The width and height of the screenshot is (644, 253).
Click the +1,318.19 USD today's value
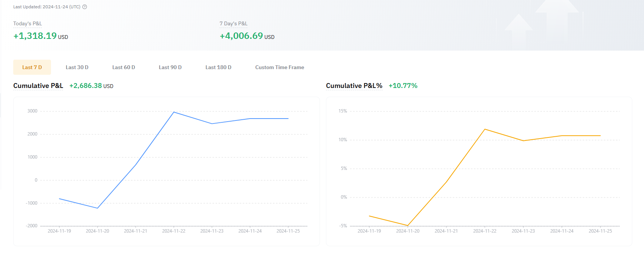[x=40, y=36]
